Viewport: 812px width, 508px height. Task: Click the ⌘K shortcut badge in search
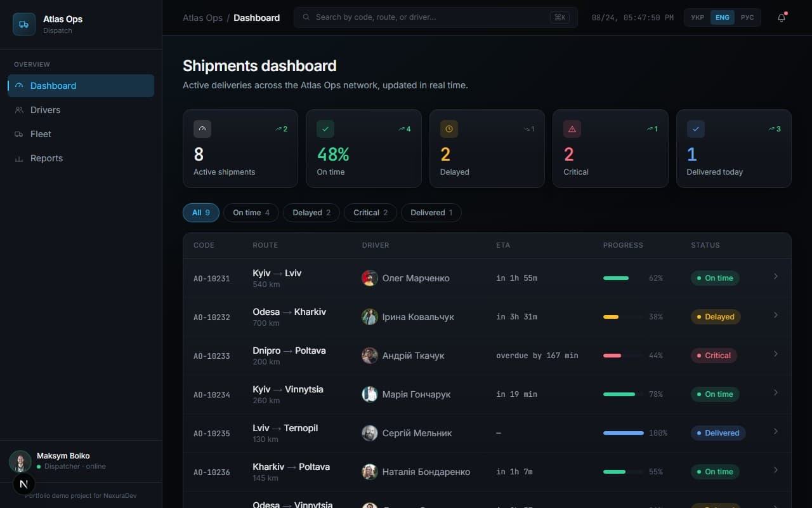(560, 17)
